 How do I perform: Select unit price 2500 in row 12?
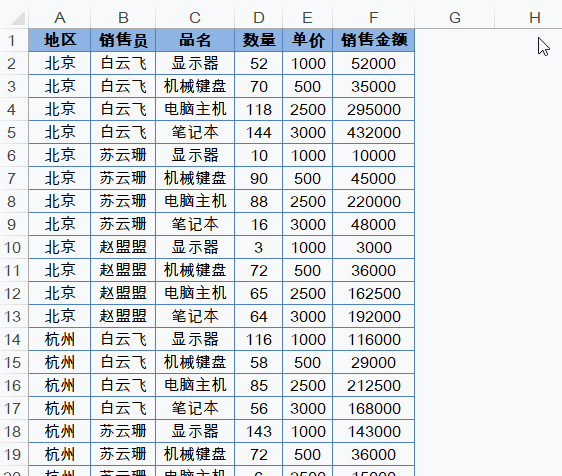point(308,293)
